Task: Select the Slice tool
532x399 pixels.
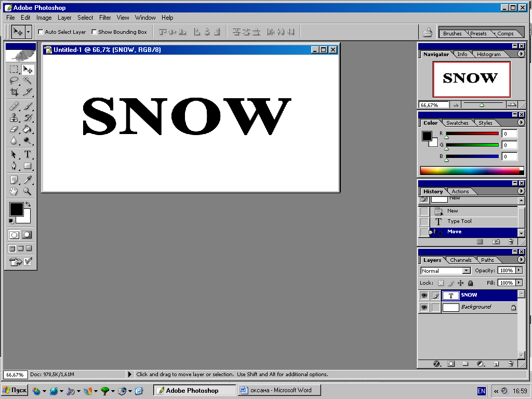Action: (27, 91)
